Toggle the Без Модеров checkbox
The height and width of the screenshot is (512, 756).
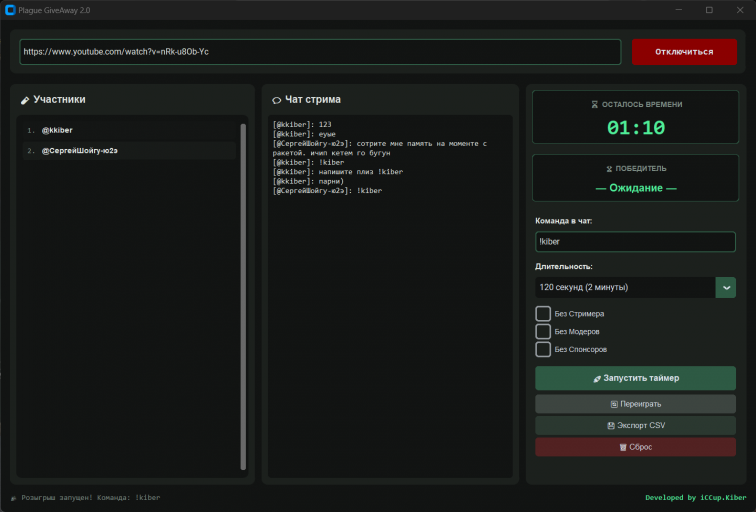tap(543, 331)
